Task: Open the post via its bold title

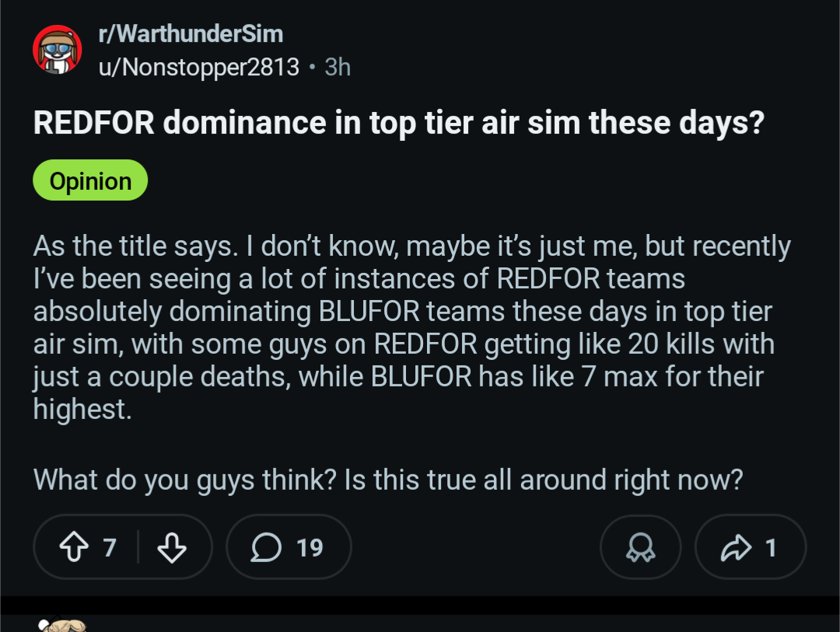Action: tap(397, 123)
